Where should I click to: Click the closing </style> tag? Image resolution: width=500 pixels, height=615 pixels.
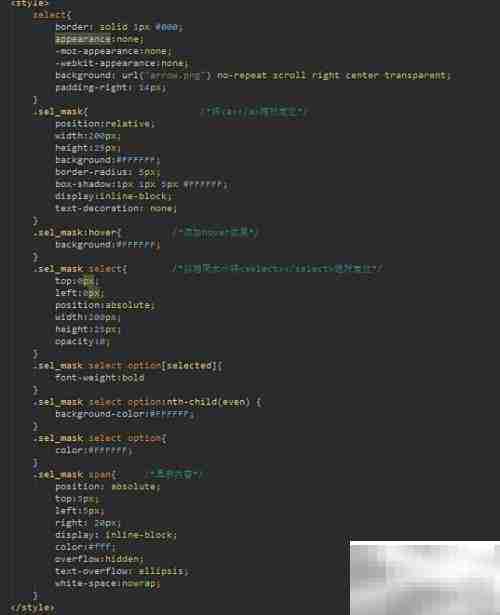(x=33, y=608)
